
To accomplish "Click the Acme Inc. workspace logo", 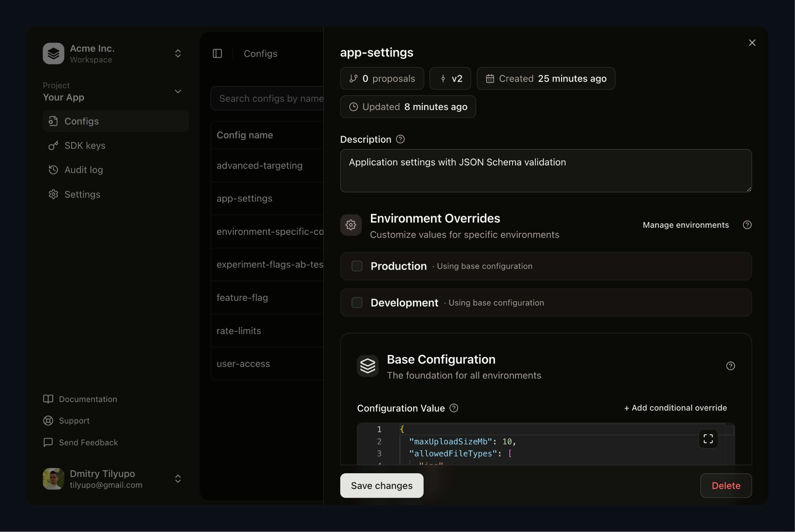I will (53, 53).
